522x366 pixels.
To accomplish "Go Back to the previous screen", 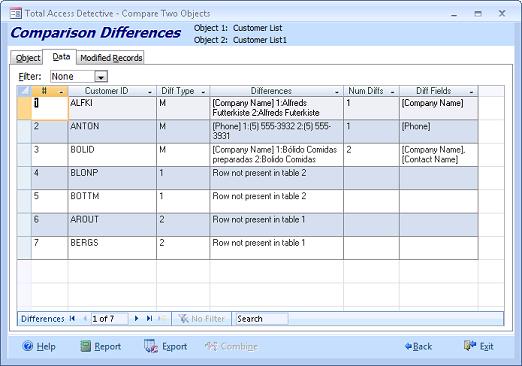I will tap(418, 346).
